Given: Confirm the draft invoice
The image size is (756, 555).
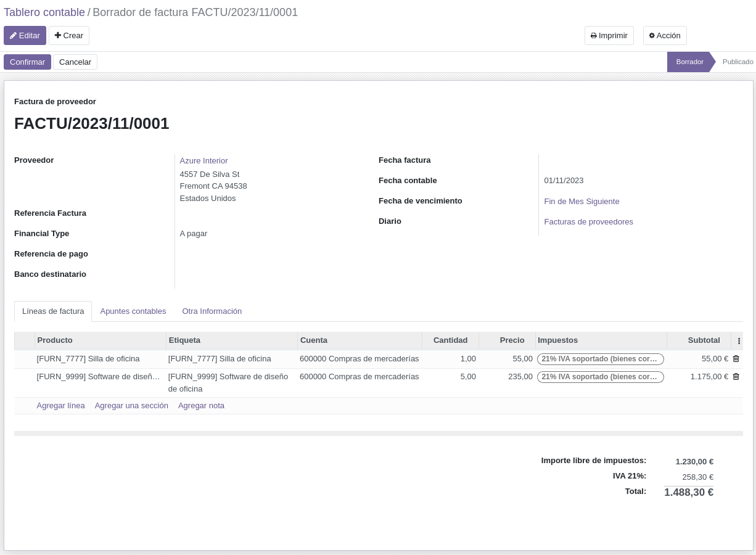Looking at the screenshot, I should pos(27,62).
